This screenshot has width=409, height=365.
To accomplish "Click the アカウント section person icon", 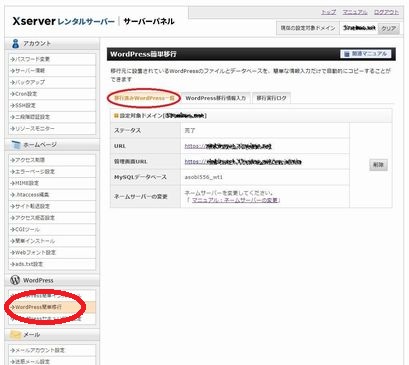I will (15, 43).
